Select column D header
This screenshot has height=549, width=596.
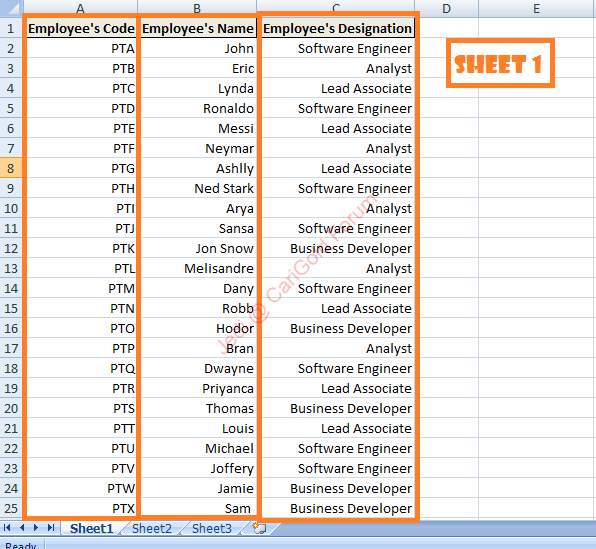coord(447,8)
